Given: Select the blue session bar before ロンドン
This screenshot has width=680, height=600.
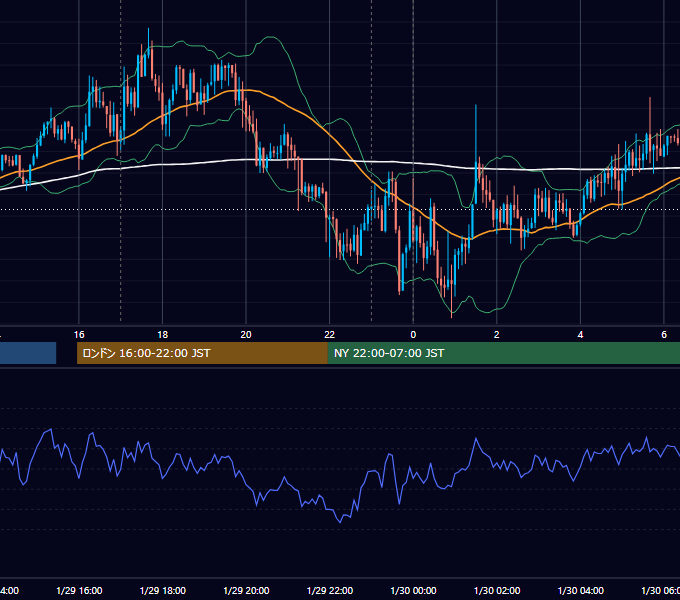Looking at the screenshot, I should click(28, 353).
